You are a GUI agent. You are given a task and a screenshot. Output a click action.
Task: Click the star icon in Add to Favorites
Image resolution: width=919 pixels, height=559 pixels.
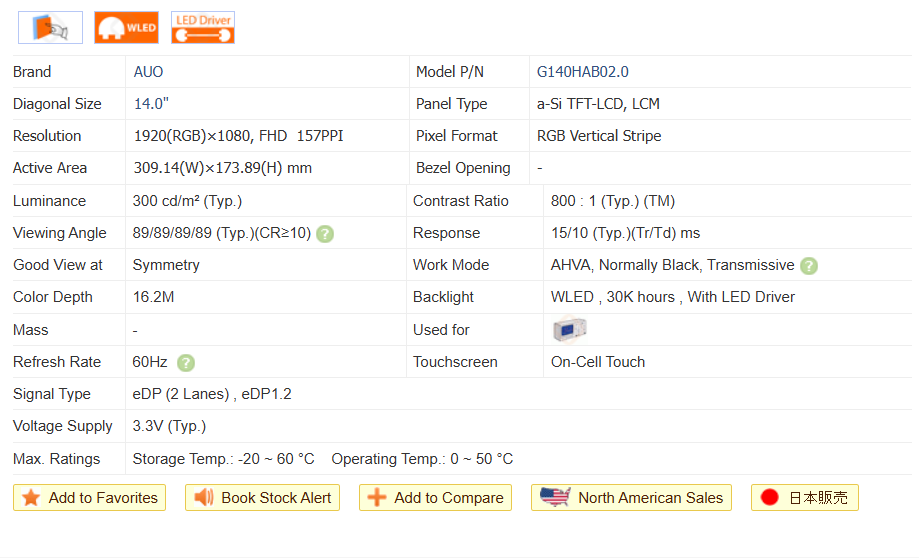(31, 498)
